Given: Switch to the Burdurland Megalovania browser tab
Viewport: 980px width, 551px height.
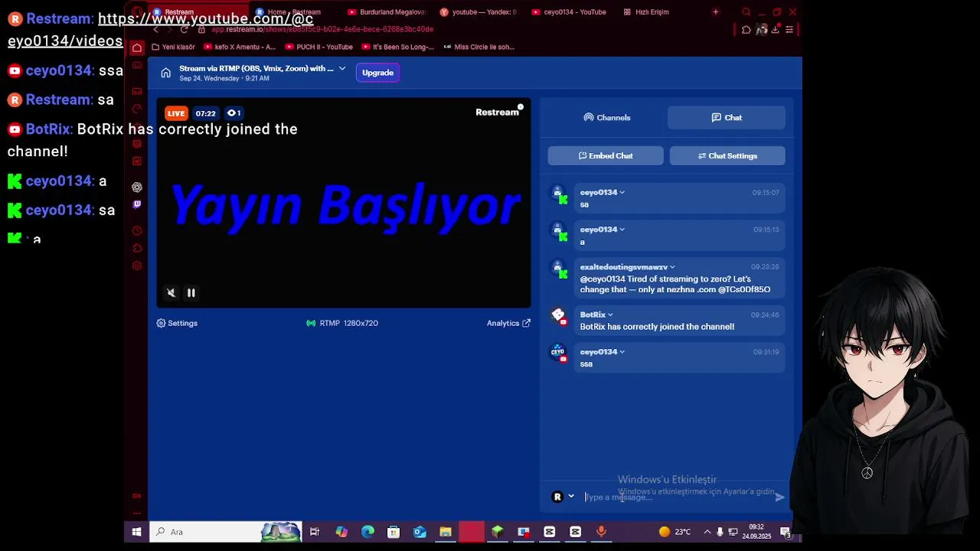Looking at the screenshot, I should coord(387,12).
